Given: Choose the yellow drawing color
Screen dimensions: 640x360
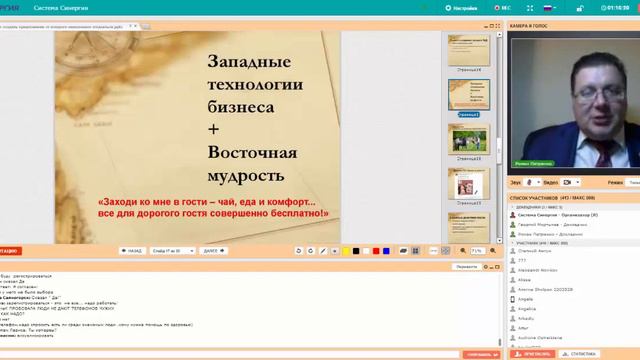Looking at the screenshot, I should (x=346, y=251).
